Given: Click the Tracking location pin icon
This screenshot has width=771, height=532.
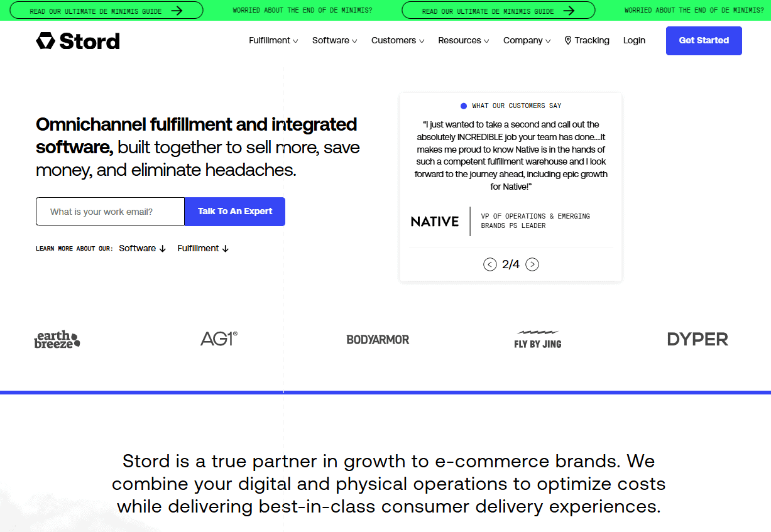Looking at the screenshot, I should 568,40.
